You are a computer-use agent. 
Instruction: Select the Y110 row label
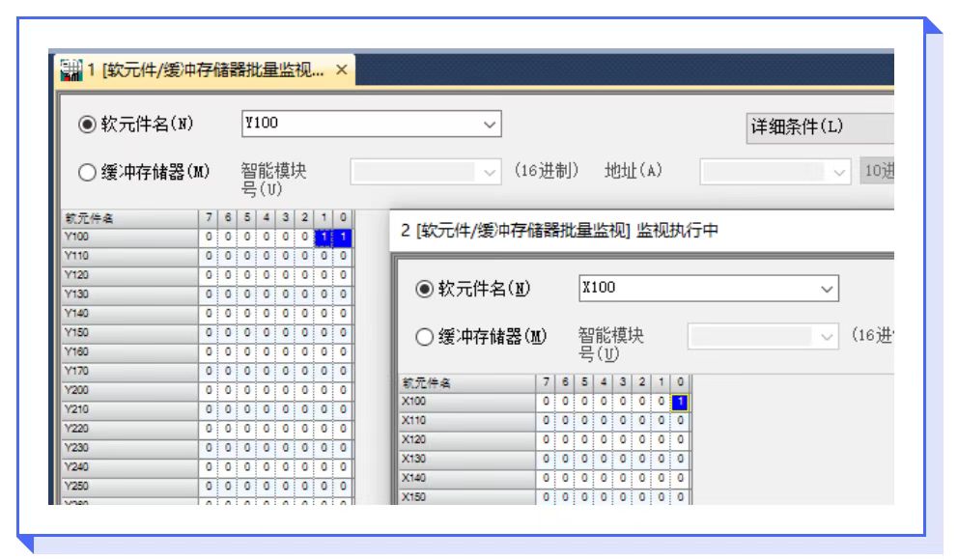(129, 256)
